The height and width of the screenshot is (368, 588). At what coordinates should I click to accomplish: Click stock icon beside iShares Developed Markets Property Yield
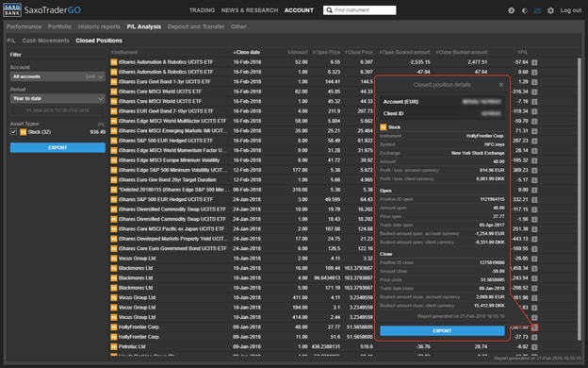[114, 239]
